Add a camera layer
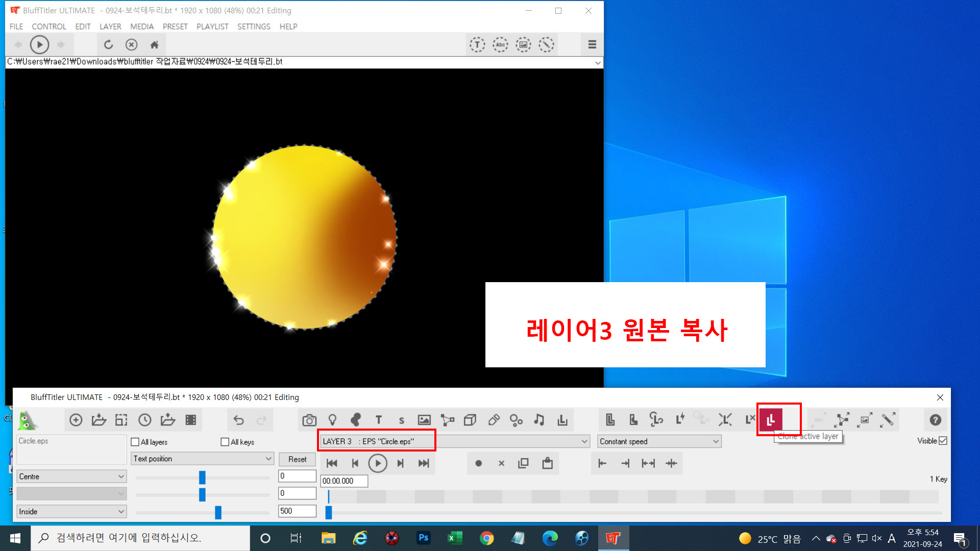The width and height of the screenshot is (980, 551). click(309, 420)
